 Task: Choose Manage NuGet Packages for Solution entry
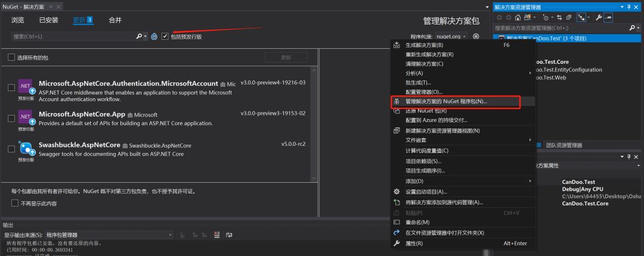(464, 101)
